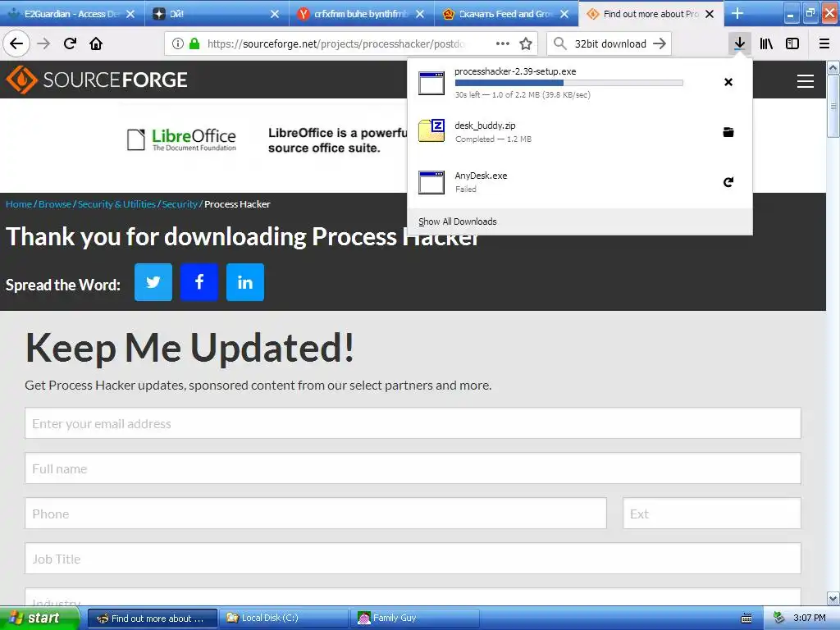Click the page scrollbar up arrow

point(833,67)
